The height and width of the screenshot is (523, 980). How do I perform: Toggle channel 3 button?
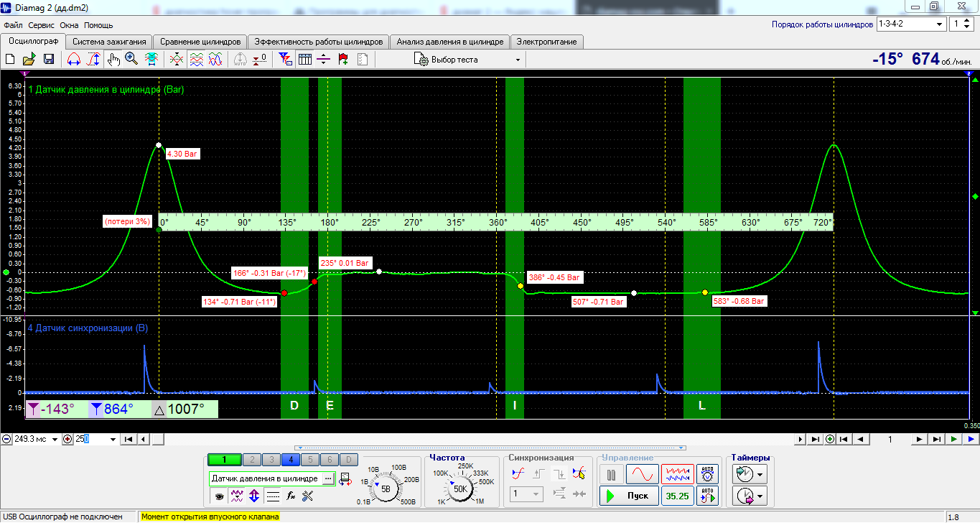pos(271,460)
